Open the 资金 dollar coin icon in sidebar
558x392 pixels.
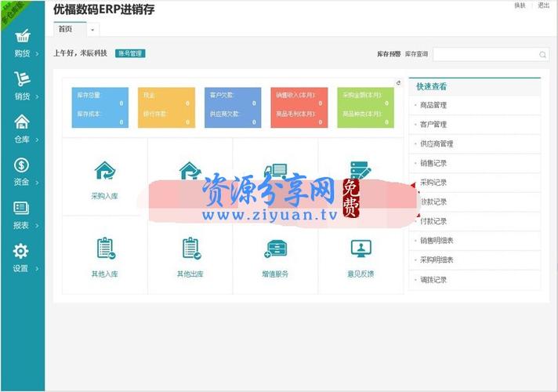21,165
